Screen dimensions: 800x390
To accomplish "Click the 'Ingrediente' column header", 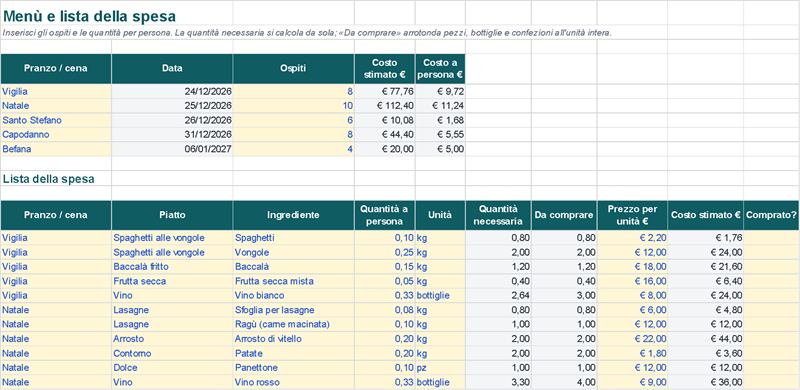I will pos(293,215).
